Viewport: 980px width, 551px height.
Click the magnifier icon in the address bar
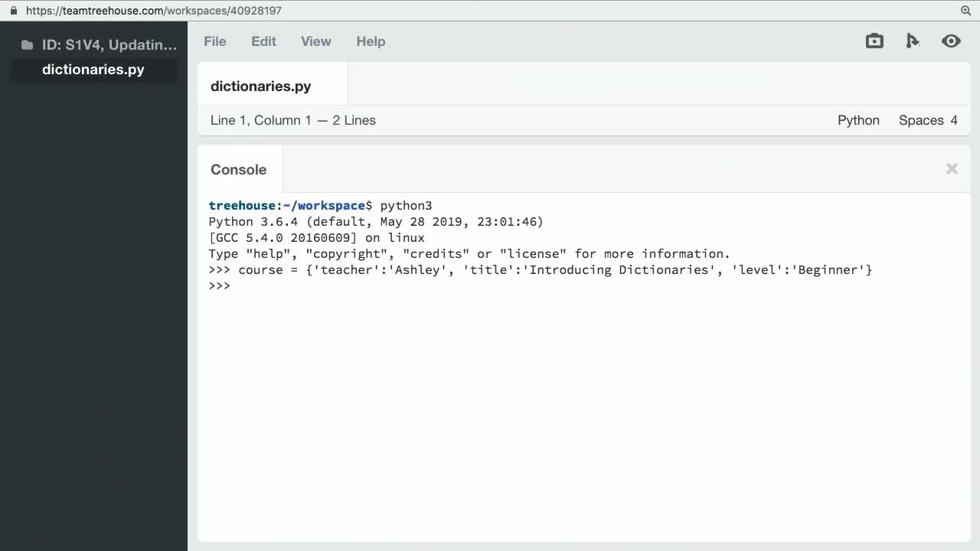[965, 10]
